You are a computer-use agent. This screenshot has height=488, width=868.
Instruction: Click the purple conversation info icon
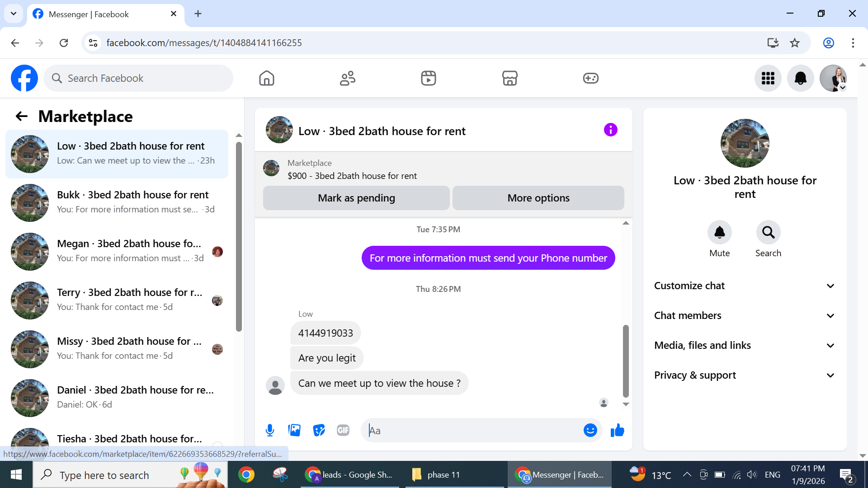point(610,130)
